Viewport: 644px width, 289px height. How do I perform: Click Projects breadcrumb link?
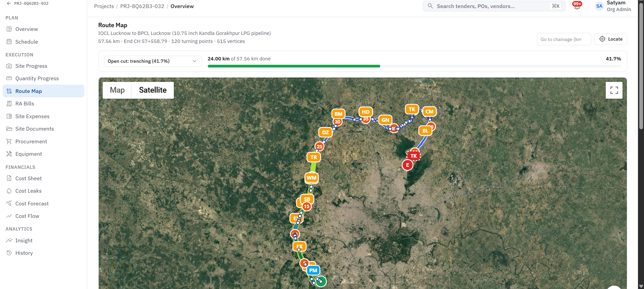point(104,6)
